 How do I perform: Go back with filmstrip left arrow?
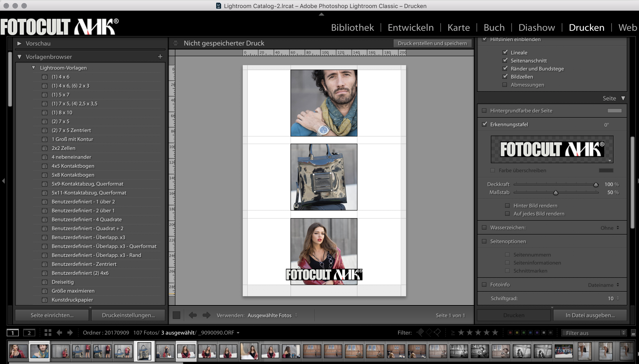pos(59,333)
